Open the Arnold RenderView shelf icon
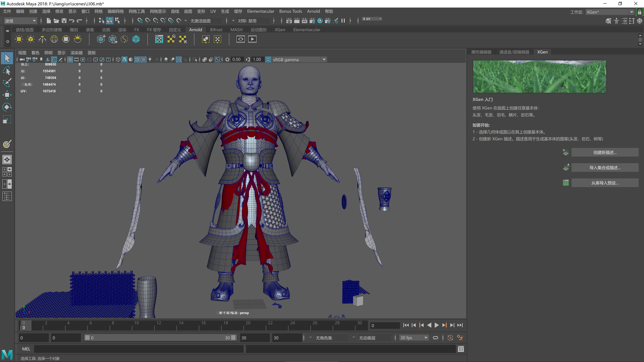 (x=240, y=39)
